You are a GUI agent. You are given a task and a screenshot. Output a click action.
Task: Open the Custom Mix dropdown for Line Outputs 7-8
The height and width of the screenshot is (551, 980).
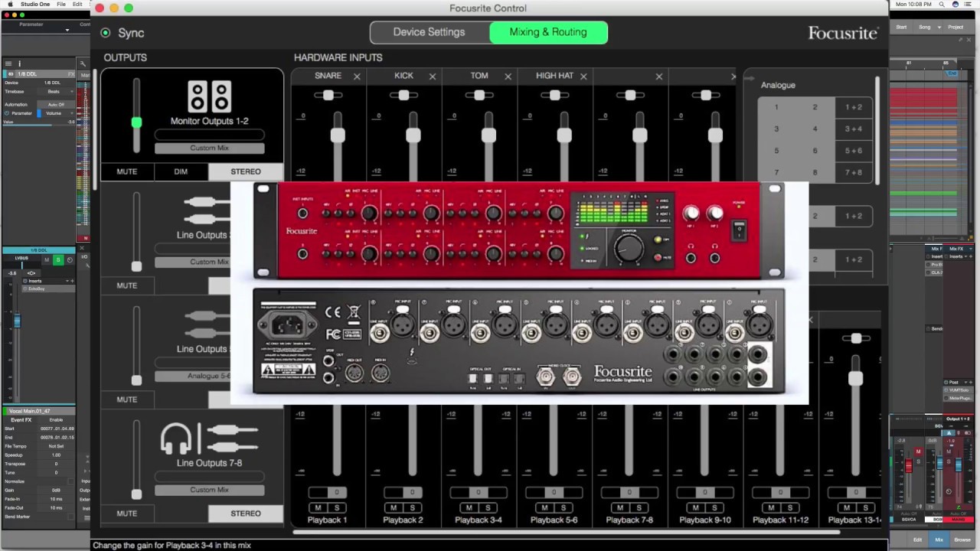point(209,490)
